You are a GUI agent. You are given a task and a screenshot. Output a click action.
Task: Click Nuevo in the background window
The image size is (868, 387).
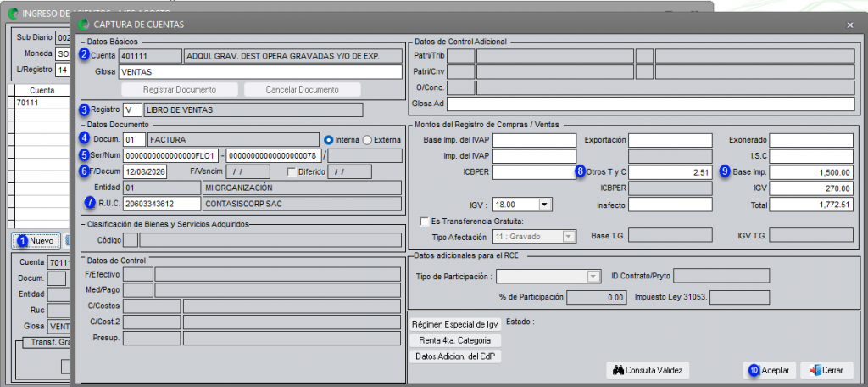pos(36,241)
